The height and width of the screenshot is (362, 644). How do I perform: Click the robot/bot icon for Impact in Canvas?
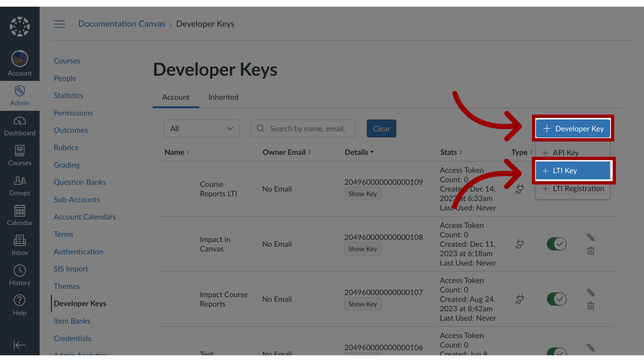click(520, 244)
